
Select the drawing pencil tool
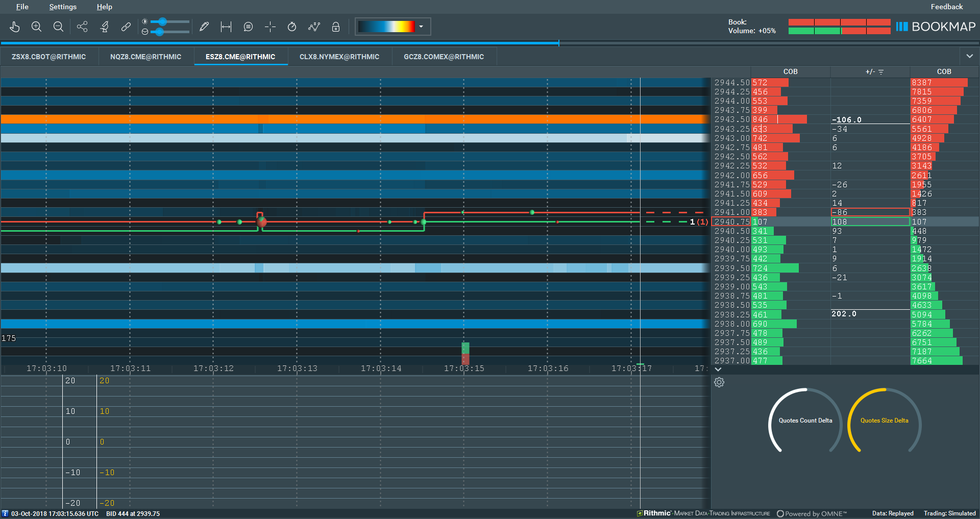tap(204, 27)
